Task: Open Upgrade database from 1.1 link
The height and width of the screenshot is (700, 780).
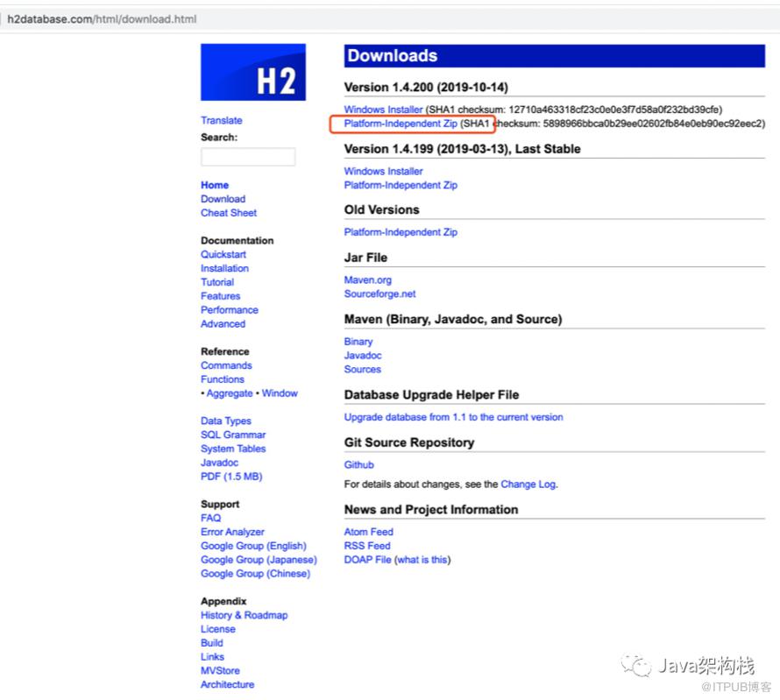Action: coord(453,417)
